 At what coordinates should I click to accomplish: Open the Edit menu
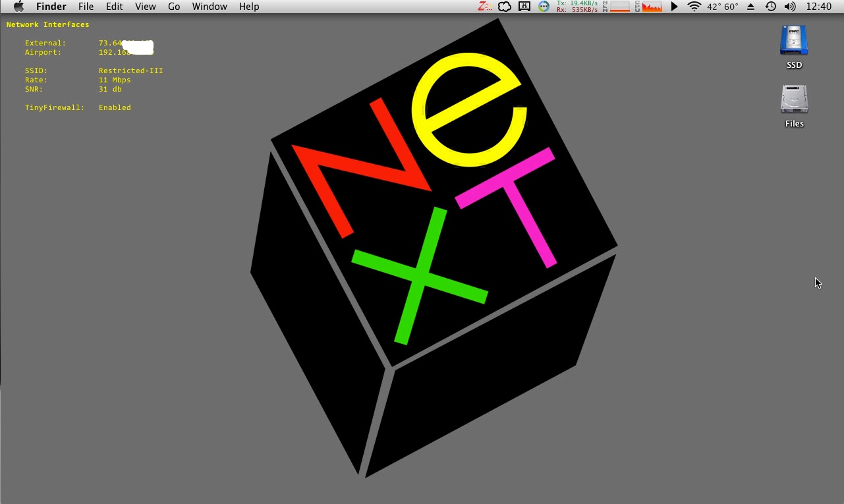point(114,7)
